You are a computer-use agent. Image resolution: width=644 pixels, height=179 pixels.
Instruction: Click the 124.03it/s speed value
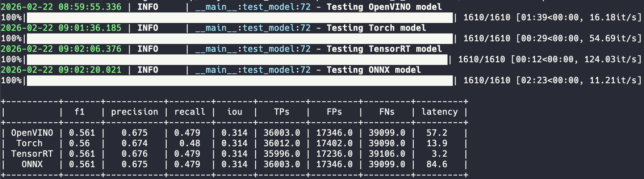coord(610,59)
